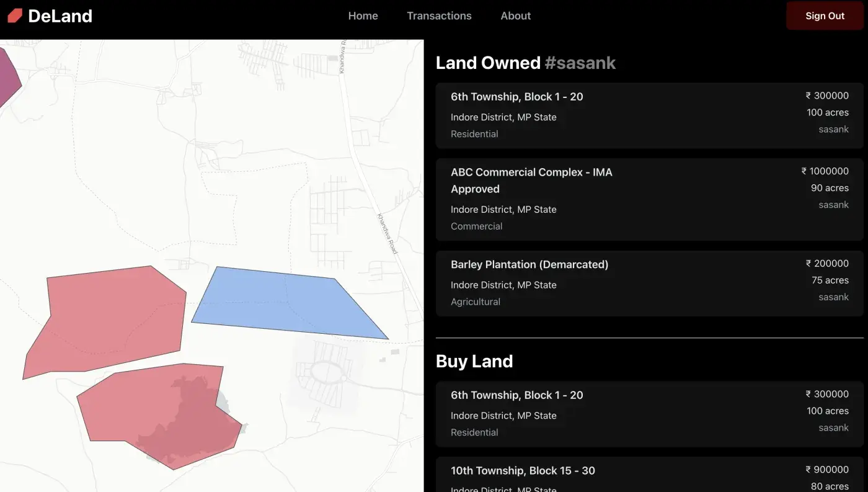Click the Agricultural land type label
Viewport: 868px width, 492px height.
475,302
